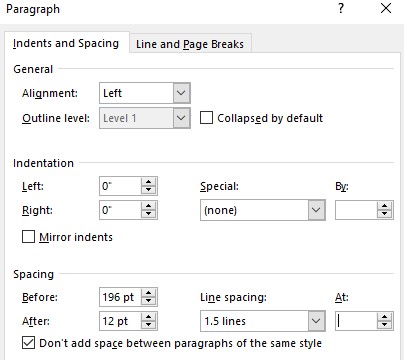404x360 pixels.
Task: Decrease Right indentation with down arrow
Action: (149, 214)
